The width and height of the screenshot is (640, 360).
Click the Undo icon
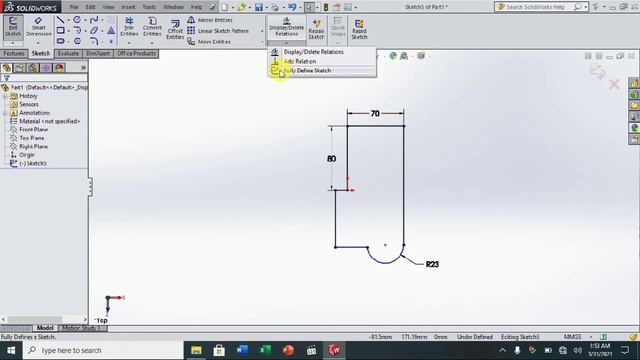point(292,7)
